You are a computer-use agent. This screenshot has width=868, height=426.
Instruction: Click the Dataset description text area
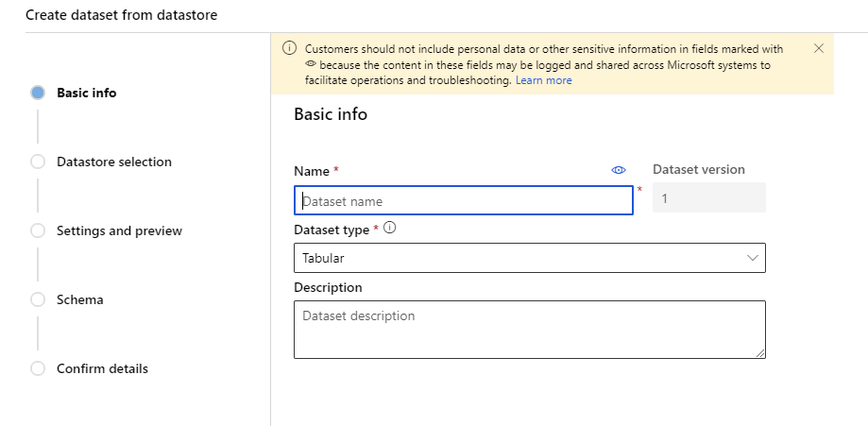coord(530,330)
